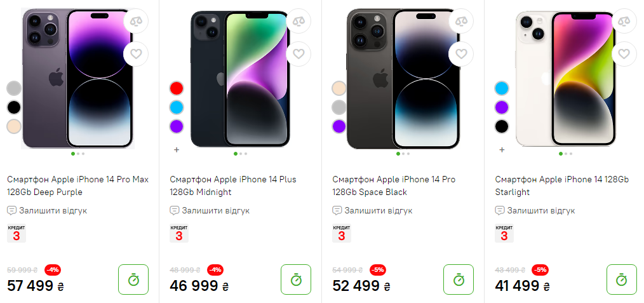Compare the iPhone 14 Pro Max using scales icon
The width and height of the screenshot is (644, 303).
point(136,21)
